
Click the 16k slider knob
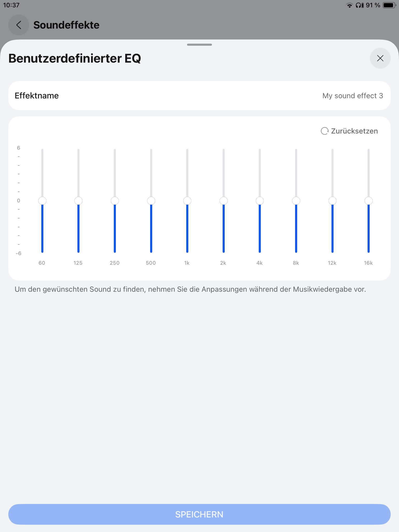pyautogui.click(x=368, y=201)
